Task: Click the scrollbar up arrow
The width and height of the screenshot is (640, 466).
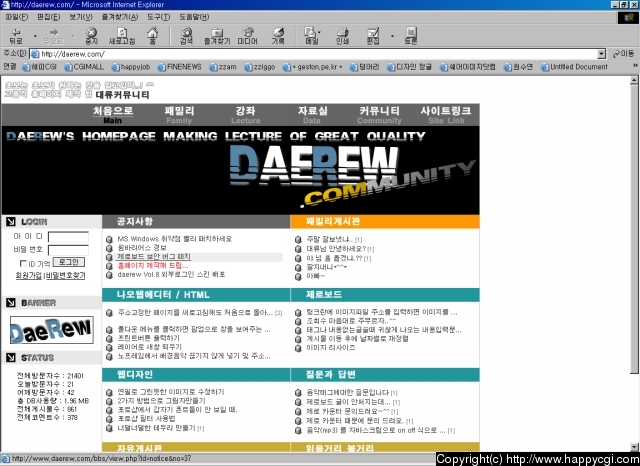Action: (x=634, y=80)
